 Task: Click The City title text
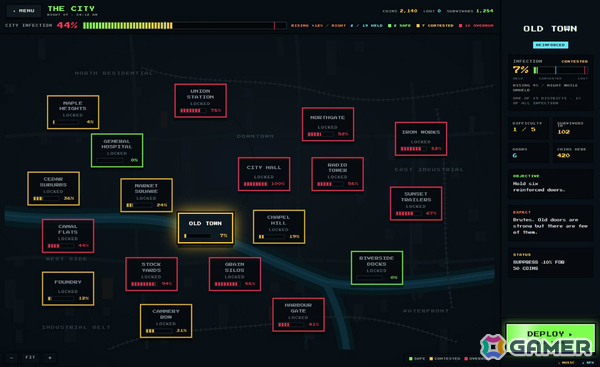[71, 8]
